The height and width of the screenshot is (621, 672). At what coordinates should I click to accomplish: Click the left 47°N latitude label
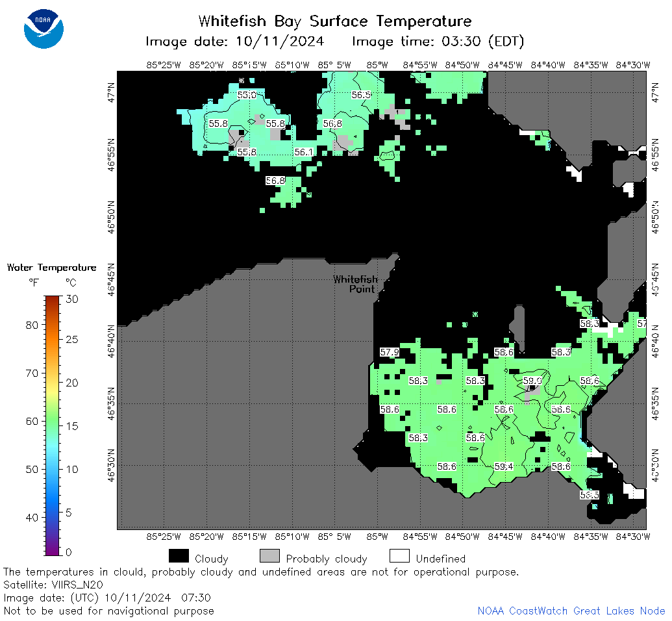click(x=111, y=93)
